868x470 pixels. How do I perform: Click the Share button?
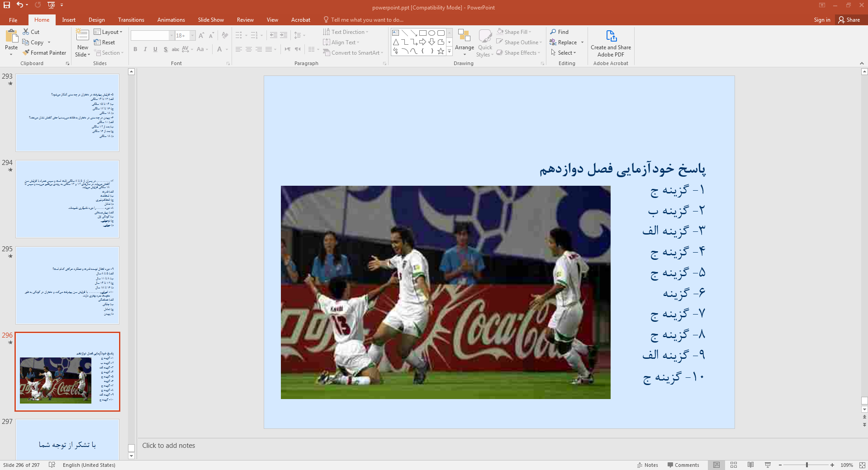[849, 20]
